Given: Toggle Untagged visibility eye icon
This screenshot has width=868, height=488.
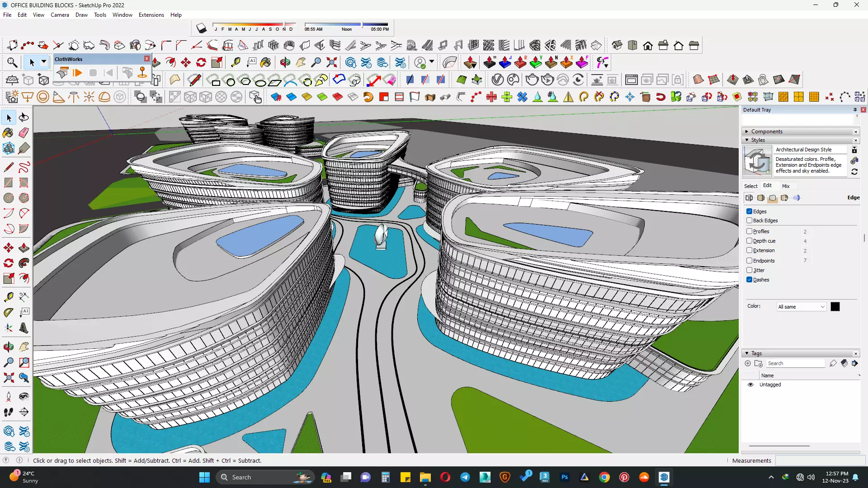Looking at the screenshot, I should coord(750,385).
